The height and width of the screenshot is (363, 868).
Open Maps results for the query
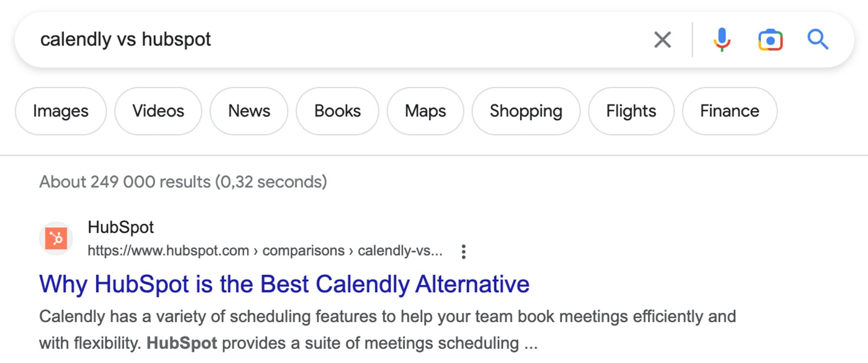click(424, 111)
